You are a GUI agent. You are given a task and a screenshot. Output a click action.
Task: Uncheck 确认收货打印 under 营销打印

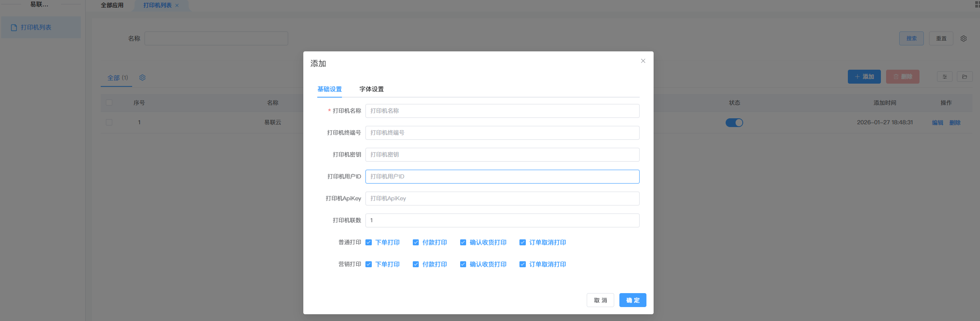(x=463, y=264)
